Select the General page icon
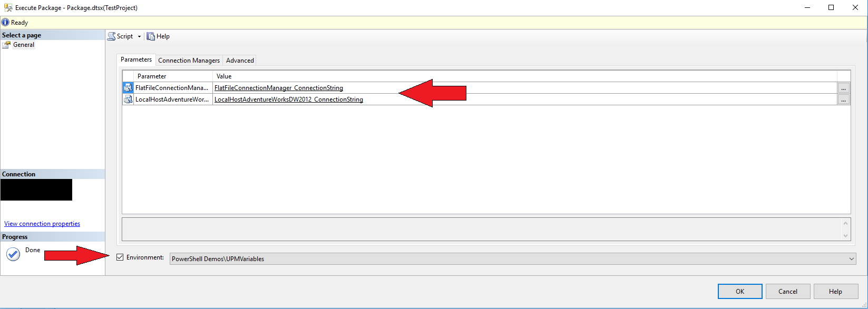 point(6,45)
